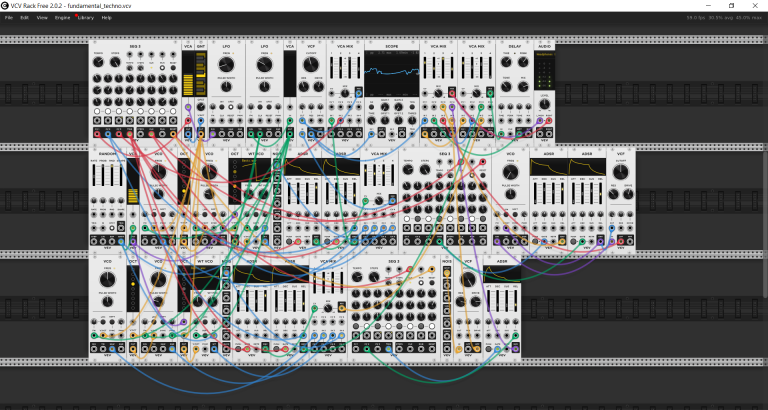Toggle the first step gate button on top-row SEQ 3
This screenshot has width=768, height=410.
coord(97,112)
